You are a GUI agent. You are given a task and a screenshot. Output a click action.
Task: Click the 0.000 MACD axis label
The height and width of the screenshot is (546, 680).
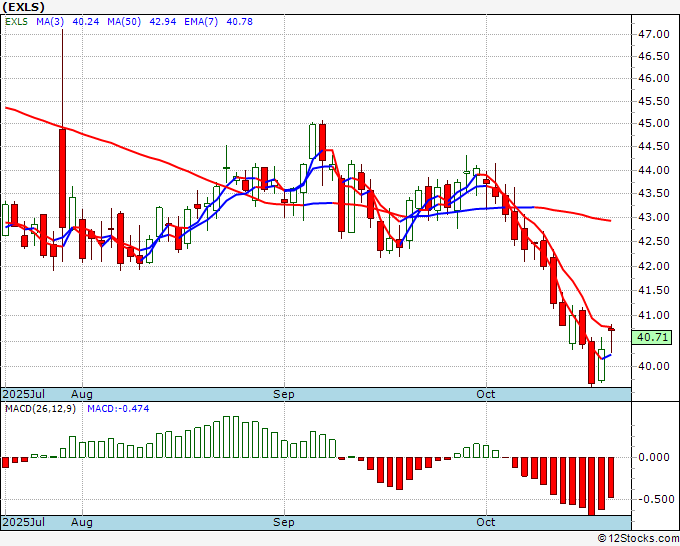pos(654,457)
